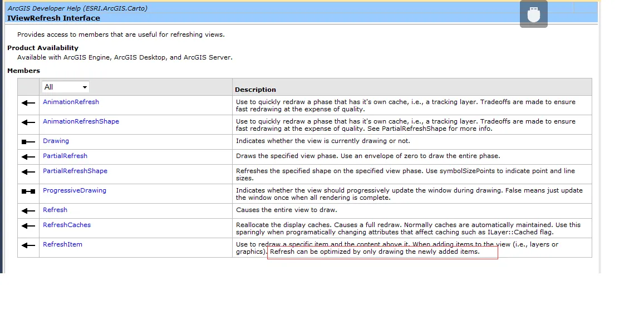This screenshot has width=644, height=320.
Task: Open the ProgressiveDrawing property link
Action: click(x=75, y=190)
